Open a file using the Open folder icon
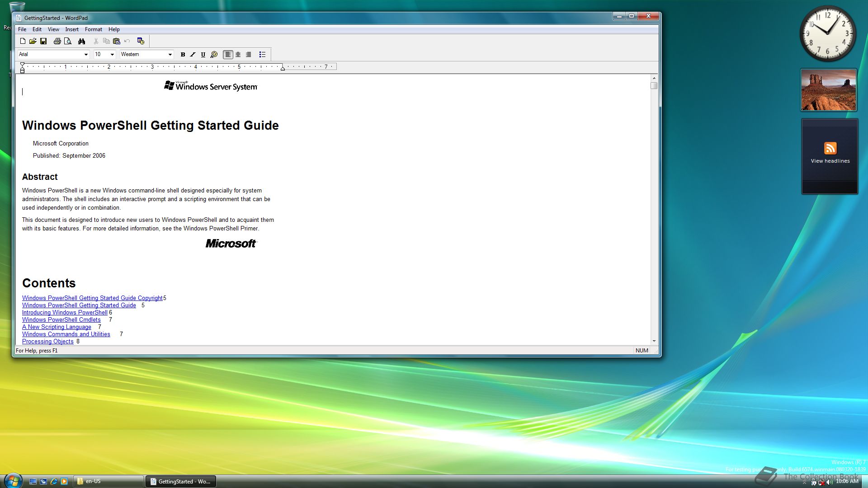The width and height of the screenshot is (868, 488). [x=33, y=41]
